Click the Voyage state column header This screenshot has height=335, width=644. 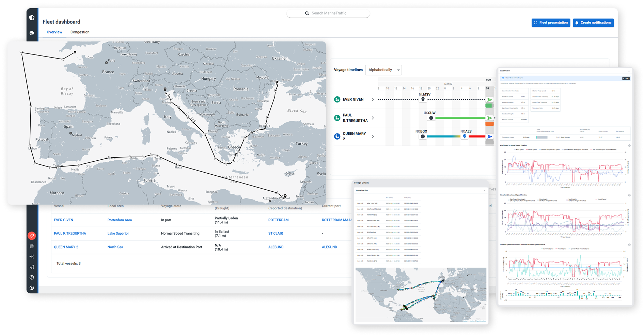[x=171, y=206]
